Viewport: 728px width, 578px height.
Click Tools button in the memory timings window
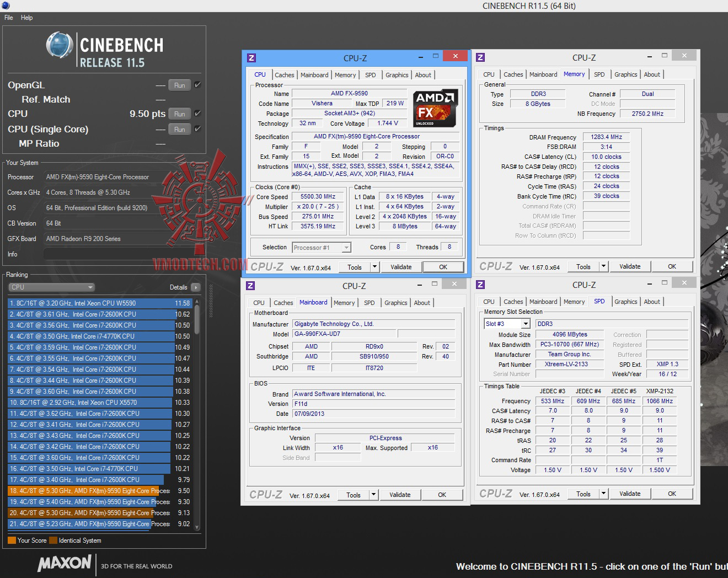point(584,266)
